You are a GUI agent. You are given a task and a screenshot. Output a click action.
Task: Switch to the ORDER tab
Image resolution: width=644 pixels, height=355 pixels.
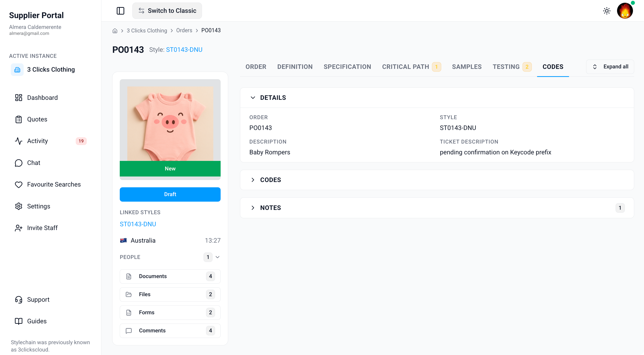[256, 67]
